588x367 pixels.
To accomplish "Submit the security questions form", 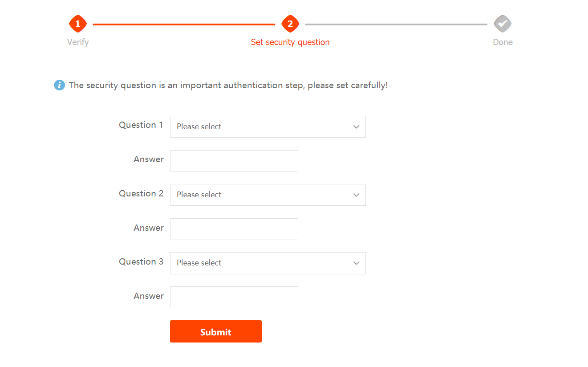I will [216, 331].
